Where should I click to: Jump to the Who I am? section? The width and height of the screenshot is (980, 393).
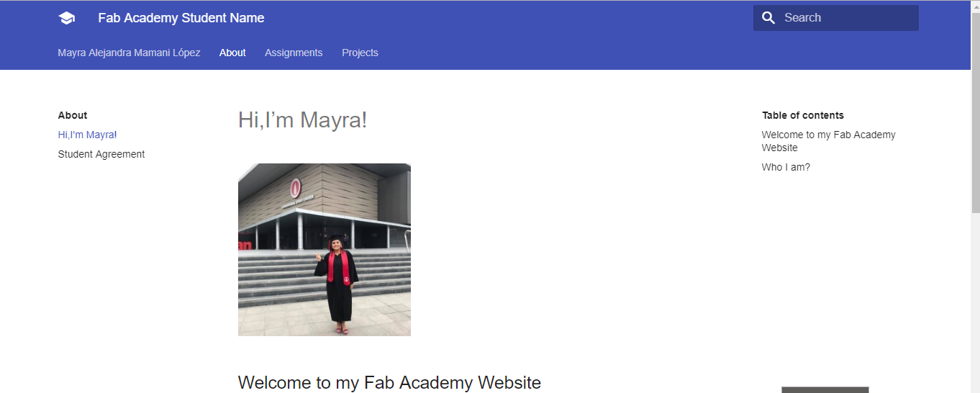(x=786, y=167)
